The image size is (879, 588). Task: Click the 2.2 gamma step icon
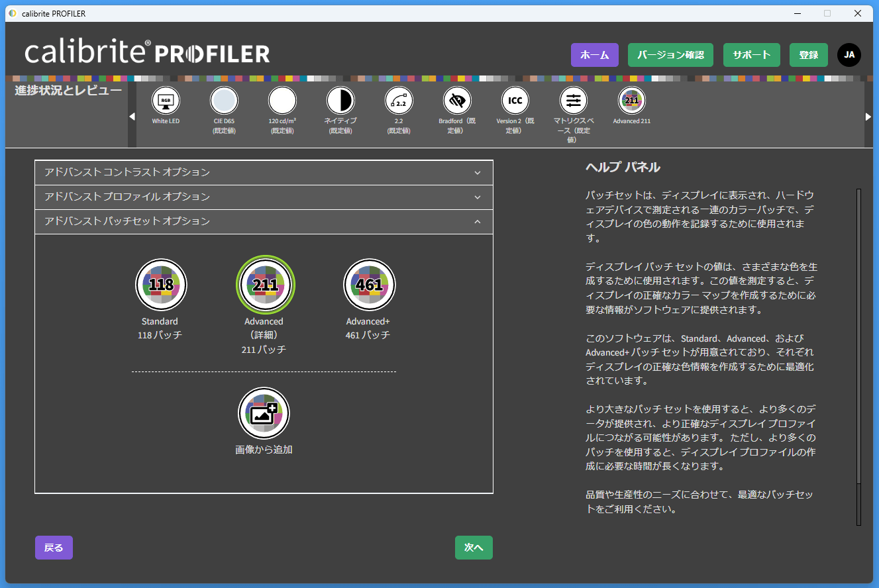click(x=399, y=101)
